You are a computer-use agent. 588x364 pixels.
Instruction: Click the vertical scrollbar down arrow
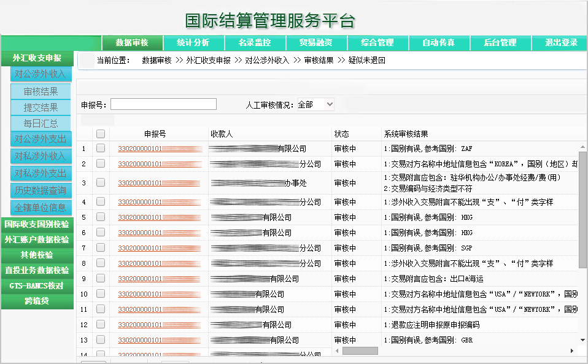coord(582,340)
